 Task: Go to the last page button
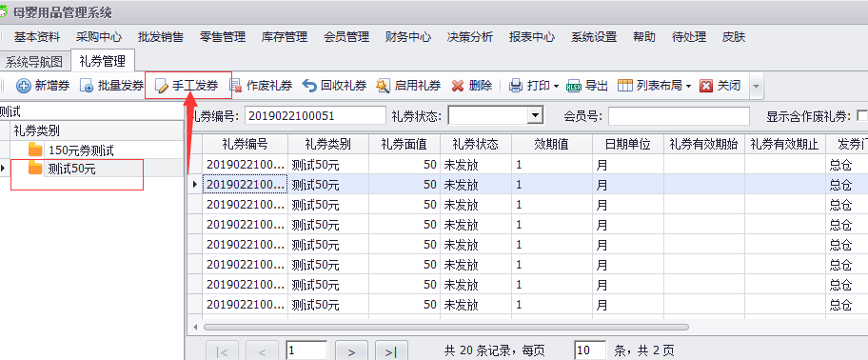[x=391, y=351]
